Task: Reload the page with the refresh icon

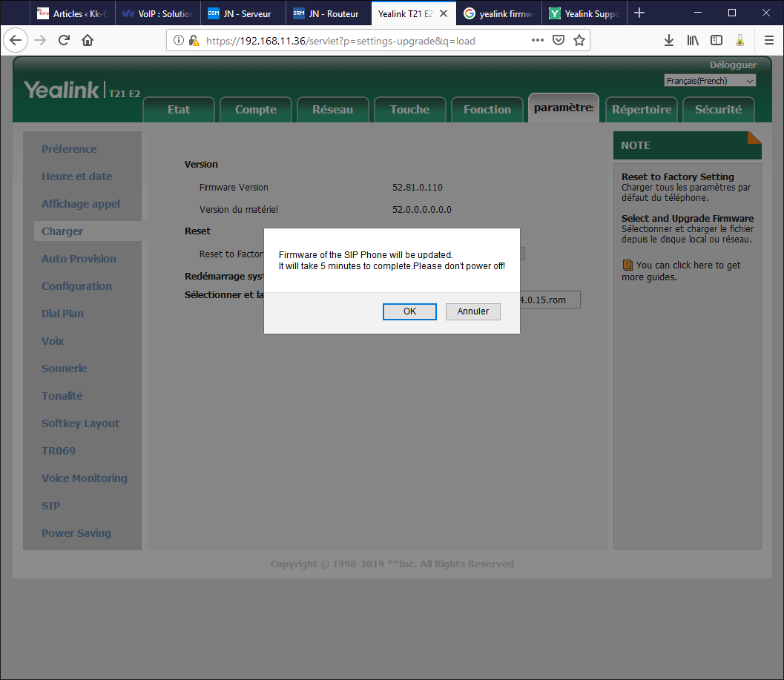Action: 65,41
